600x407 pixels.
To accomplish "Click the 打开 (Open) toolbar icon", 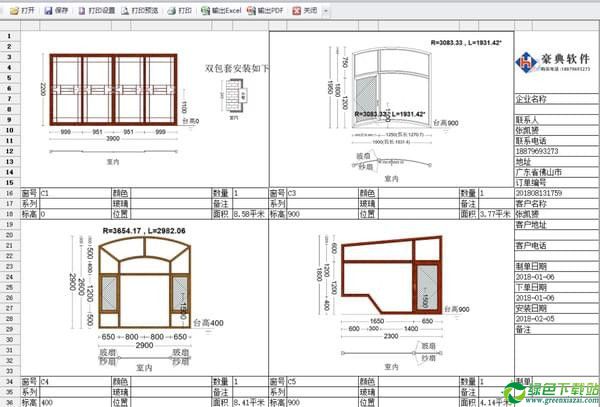I will click(x=21, y=8).
